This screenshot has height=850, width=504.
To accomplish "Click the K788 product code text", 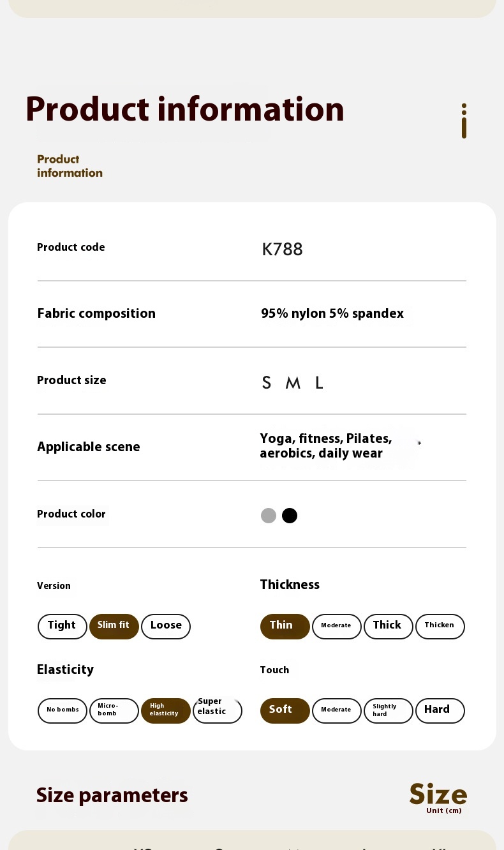I will click(x=282, y=250).
